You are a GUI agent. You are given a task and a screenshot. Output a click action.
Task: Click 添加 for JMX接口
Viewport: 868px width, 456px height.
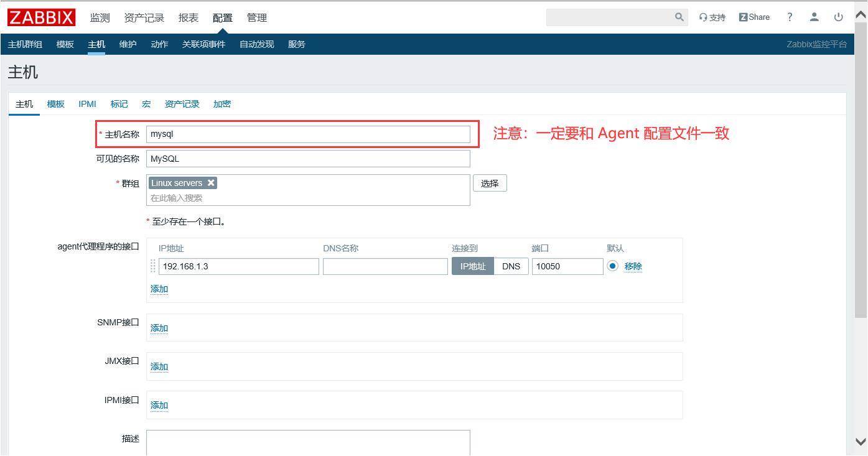pyautogui.click(x=159, y=366)
